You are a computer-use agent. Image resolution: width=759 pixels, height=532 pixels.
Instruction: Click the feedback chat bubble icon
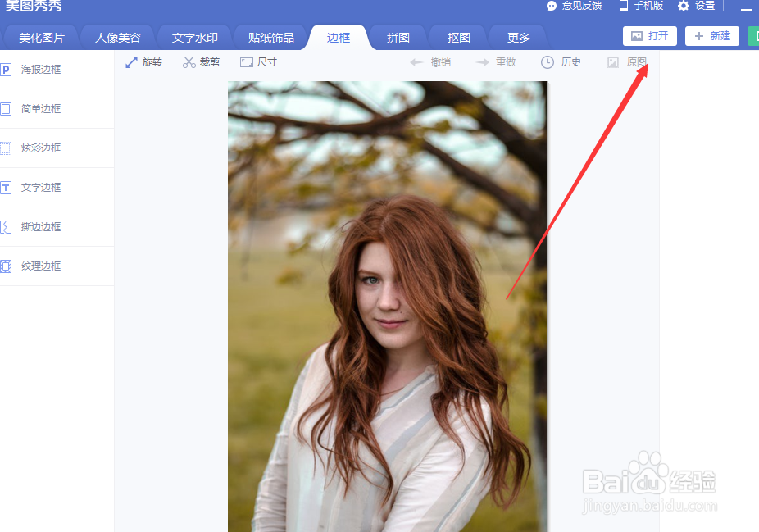click(x=552, y=6)
